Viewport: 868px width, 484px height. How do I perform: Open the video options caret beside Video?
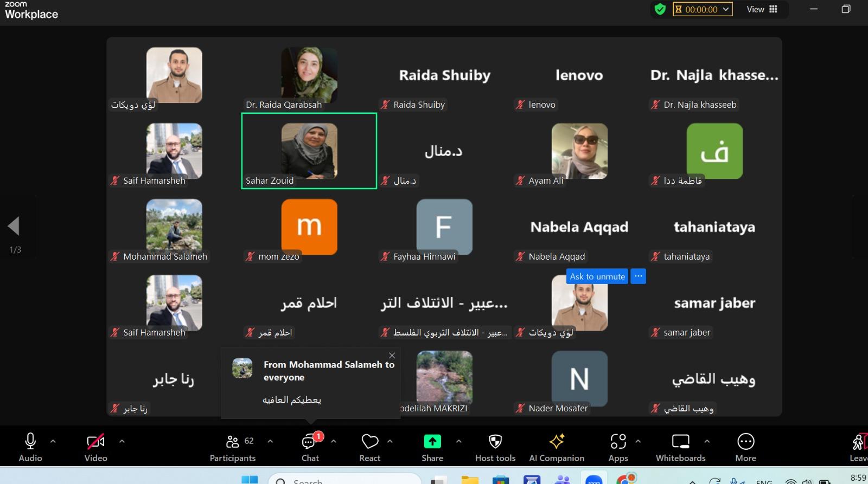tap(122, 441)
